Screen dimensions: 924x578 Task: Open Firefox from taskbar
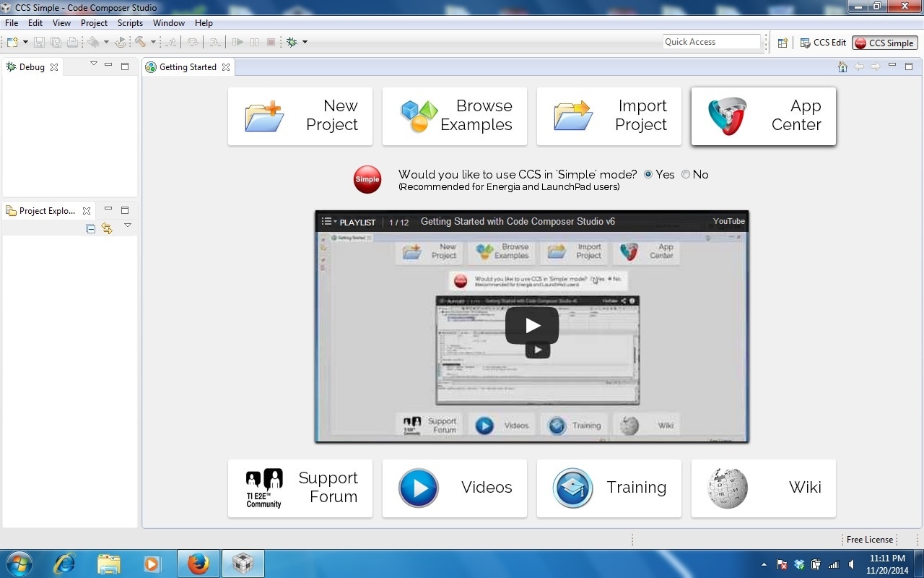point(198,564)
